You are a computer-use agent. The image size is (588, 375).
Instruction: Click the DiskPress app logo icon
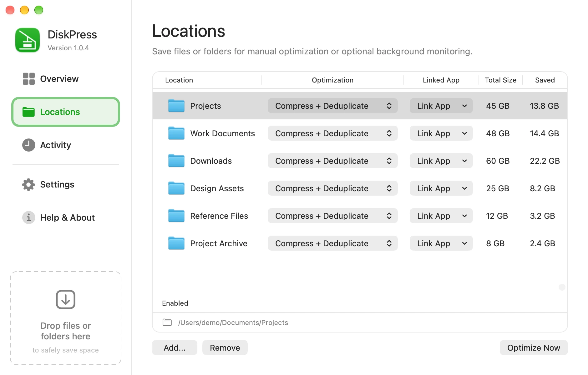pos(28,40)
